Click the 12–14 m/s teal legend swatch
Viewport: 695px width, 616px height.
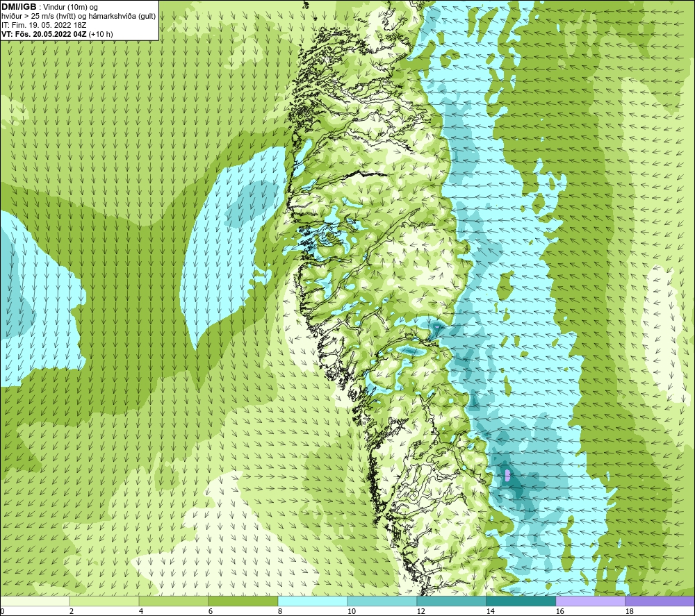click(x=451, y=601)
